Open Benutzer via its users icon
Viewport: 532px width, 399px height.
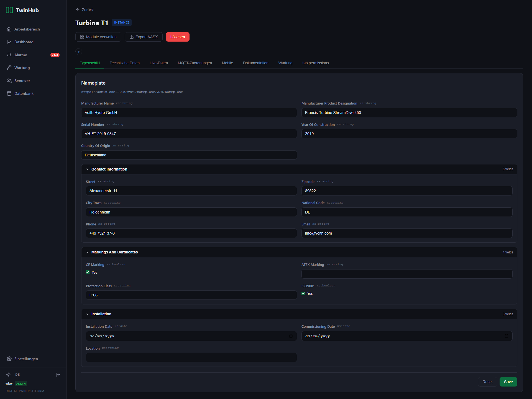9,81
